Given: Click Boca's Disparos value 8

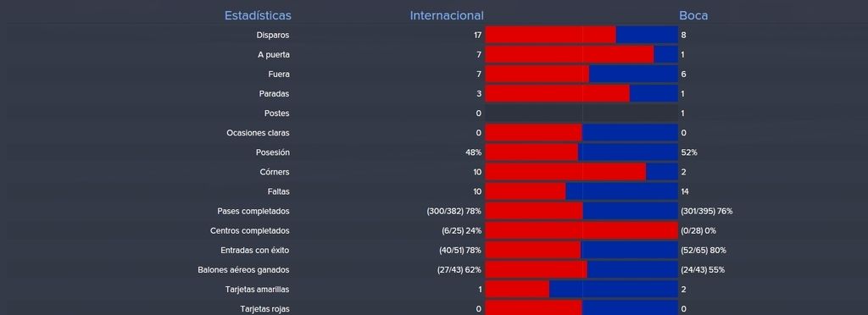Looking at the screenshot, I should click(684, 36).
